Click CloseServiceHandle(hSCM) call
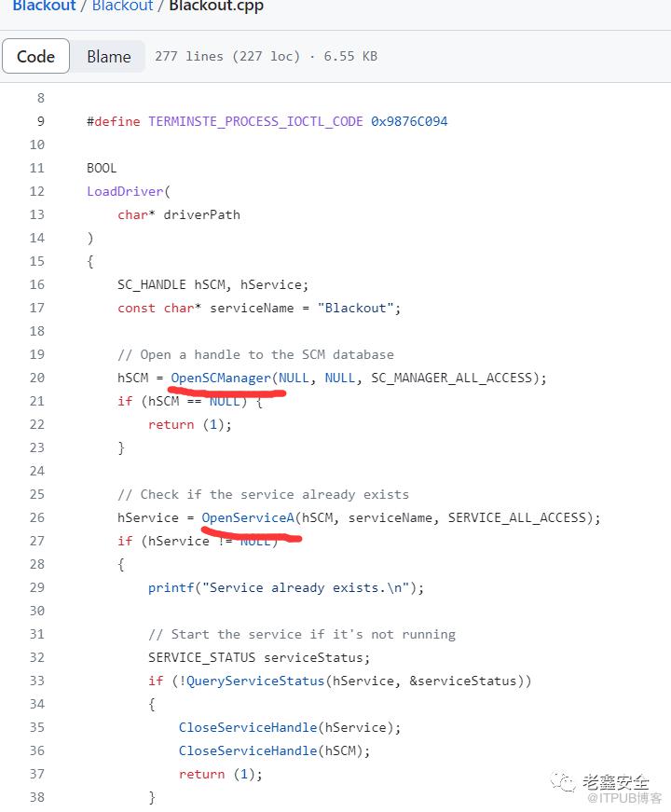The width and height of the screenshot is (671, 812). click(x=274, y=750)
